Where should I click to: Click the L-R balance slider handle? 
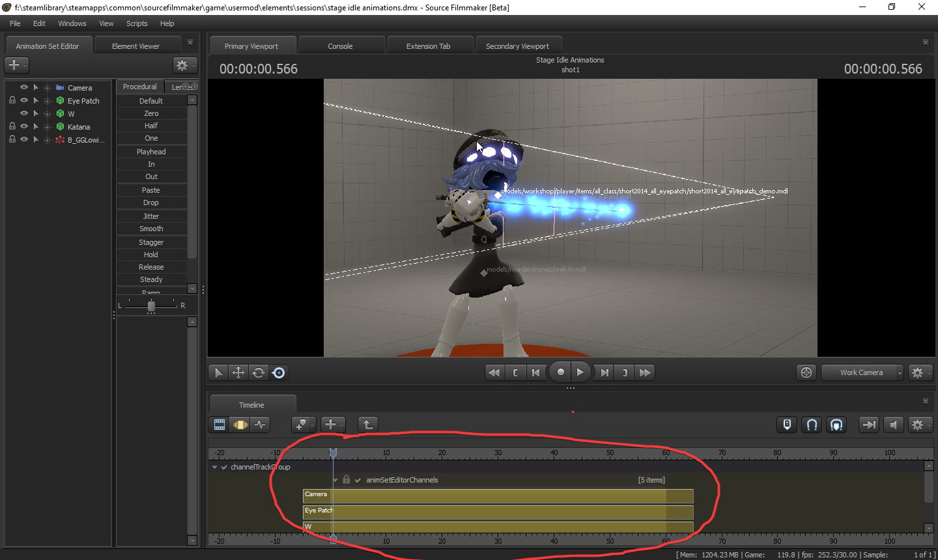tap(151, 306)
